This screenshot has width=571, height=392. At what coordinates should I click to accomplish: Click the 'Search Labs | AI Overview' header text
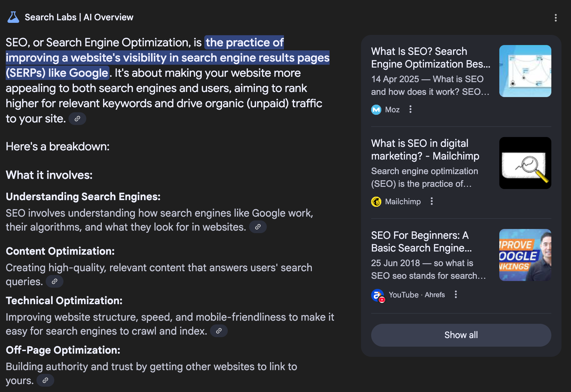point(79,17)
